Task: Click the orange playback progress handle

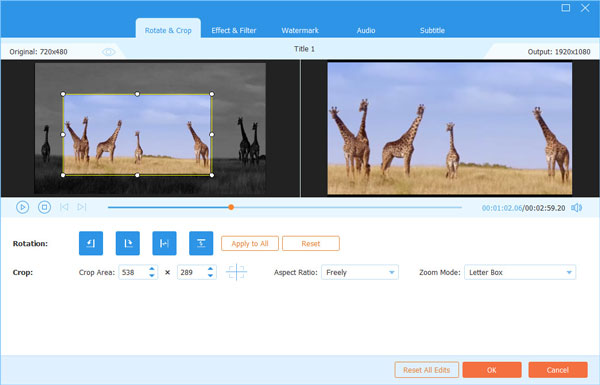Action: click(231, 207)
